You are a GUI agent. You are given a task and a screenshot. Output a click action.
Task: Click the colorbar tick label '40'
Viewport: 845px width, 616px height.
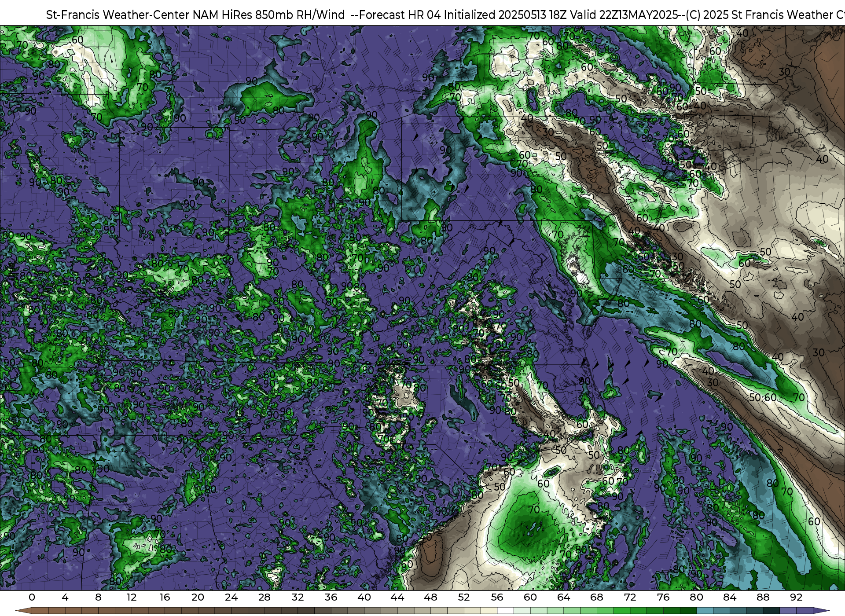(x=364, y=597)
